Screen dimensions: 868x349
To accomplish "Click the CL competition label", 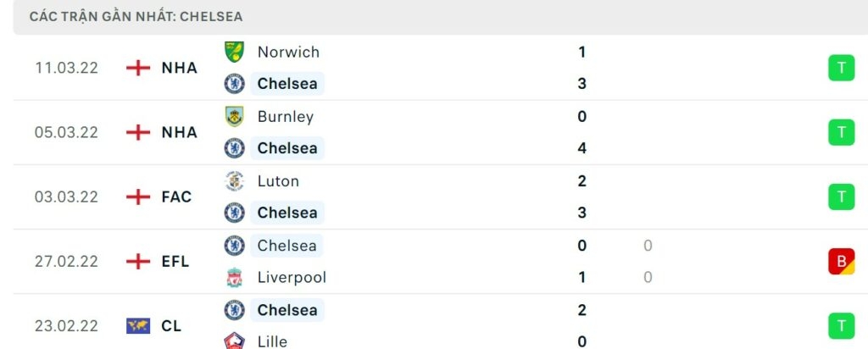I will click(x=172, y=325).
